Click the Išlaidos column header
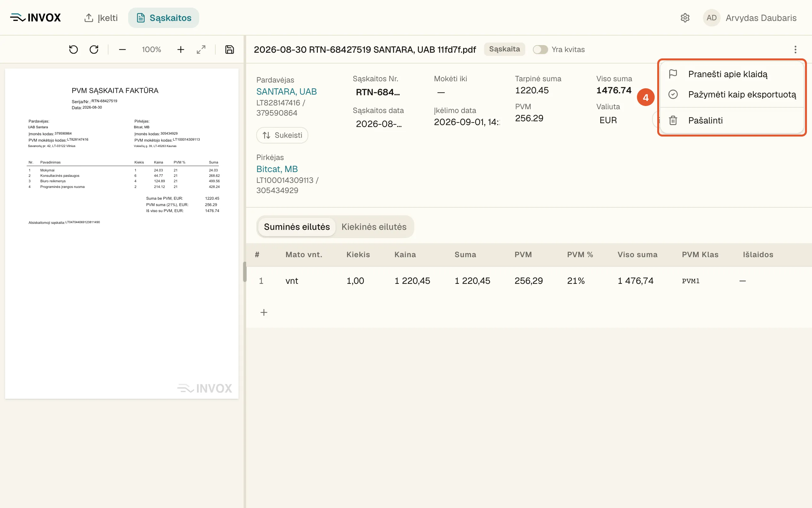 coord(758,255)
